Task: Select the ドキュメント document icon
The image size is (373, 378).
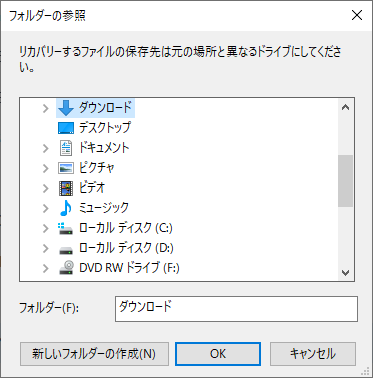Action: [x=66, y=148]
